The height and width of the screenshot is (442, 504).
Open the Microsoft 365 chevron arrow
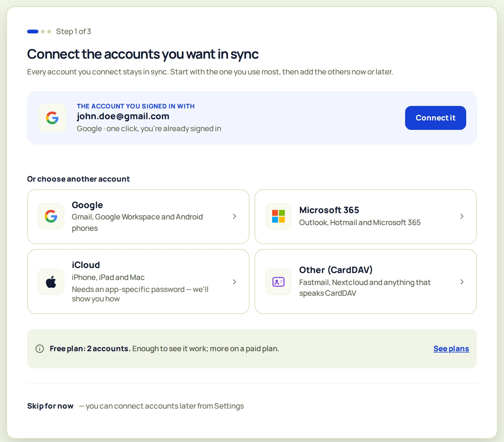pyautogui.click(x=462, y=216)
